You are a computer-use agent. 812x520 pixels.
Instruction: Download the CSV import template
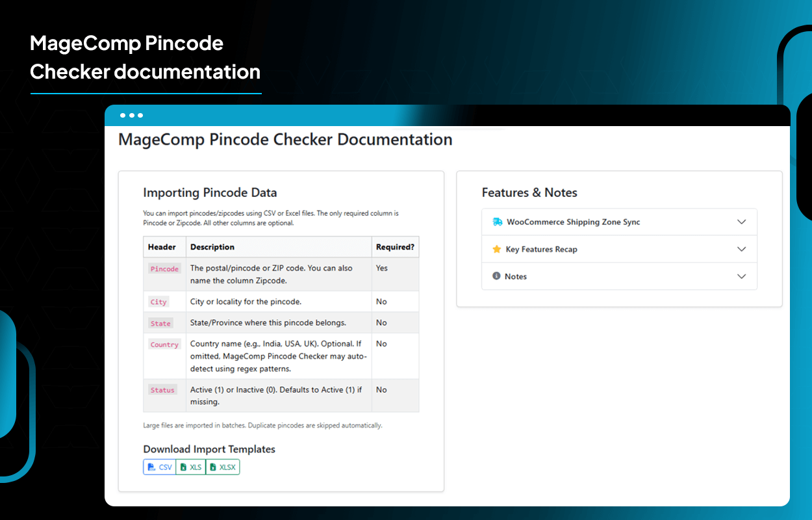click(x=159, y=467)
